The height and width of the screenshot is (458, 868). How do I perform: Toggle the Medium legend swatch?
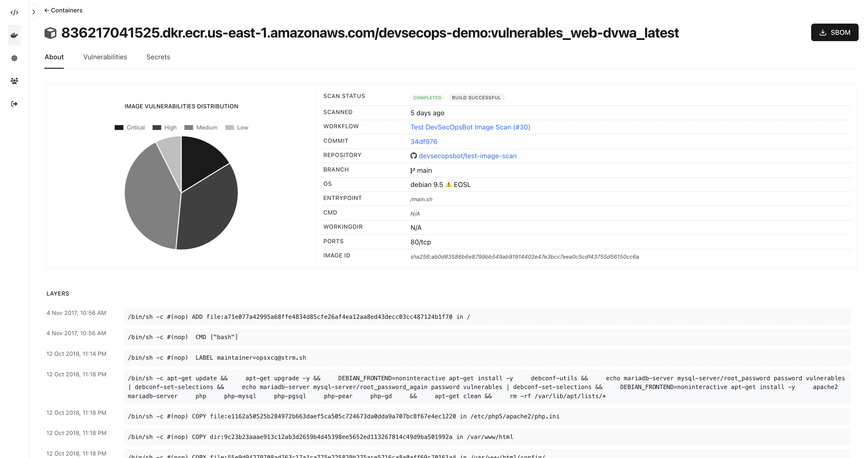pos(189,127)
